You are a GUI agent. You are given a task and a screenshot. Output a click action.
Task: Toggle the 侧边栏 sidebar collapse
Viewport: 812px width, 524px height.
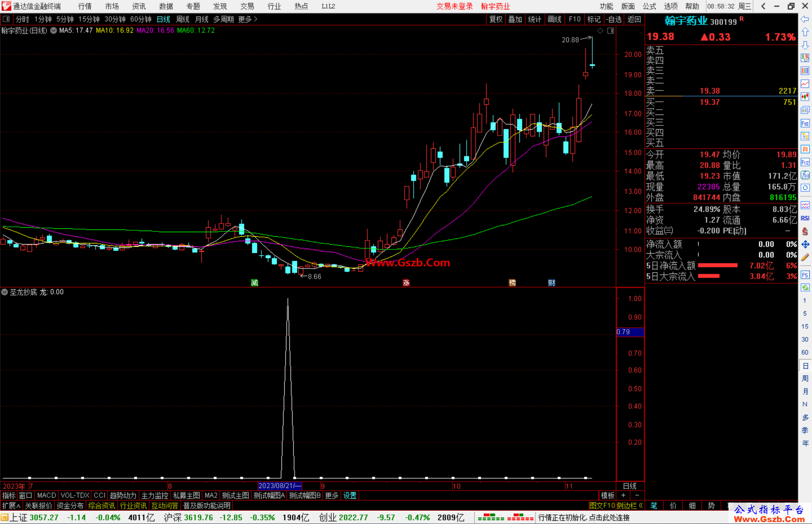click(630, 506)
